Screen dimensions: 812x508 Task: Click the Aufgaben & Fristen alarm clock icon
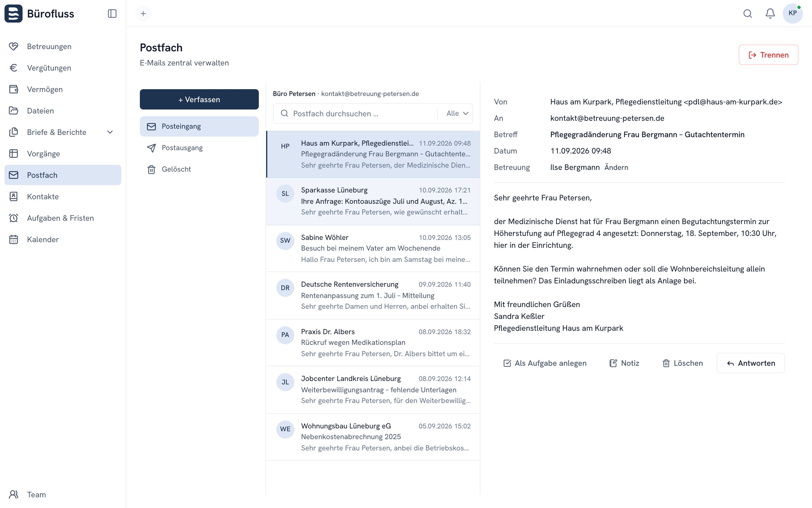pos(14,218)
